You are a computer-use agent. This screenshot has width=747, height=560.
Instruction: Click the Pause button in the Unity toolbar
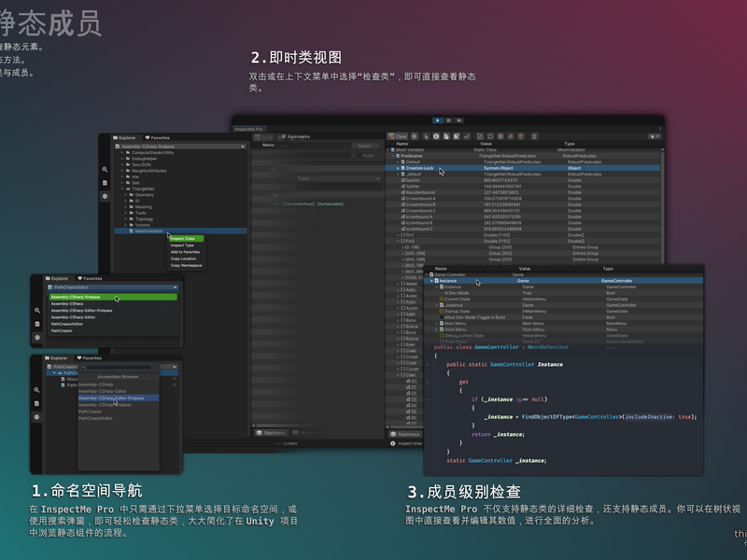(x=448, y=120)
